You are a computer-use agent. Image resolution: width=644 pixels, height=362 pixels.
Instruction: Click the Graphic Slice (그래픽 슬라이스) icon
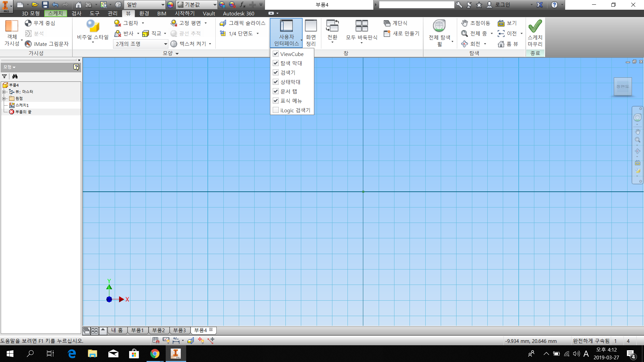click(223, 23)
